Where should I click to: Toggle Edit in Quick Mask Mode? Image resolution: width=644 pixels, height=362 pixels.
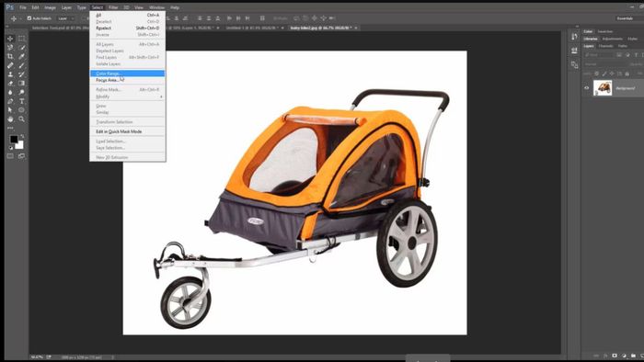(119, 131)
